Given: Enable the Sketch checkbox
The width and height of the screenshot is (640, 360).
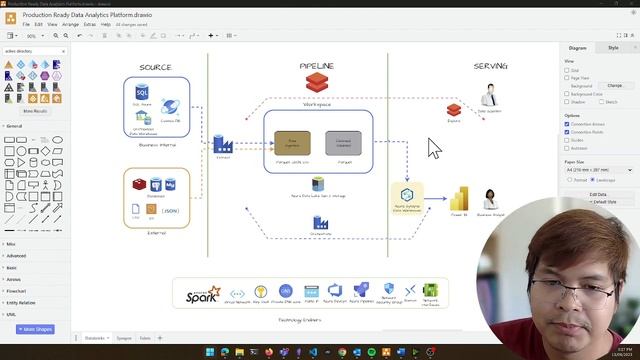Looking at the screenshot, I should click(x=601, y=102).
